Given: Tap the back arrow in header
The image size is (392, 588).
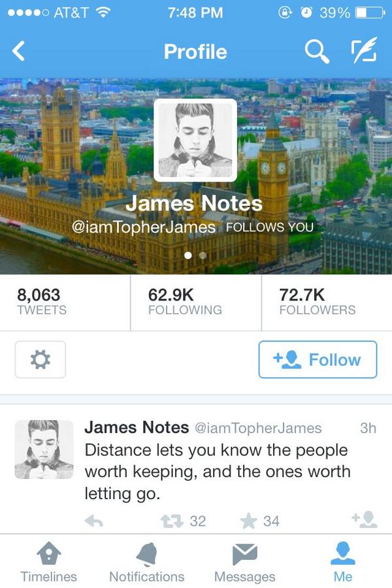Looking at the screenshot, I should [x=18, y=51].
